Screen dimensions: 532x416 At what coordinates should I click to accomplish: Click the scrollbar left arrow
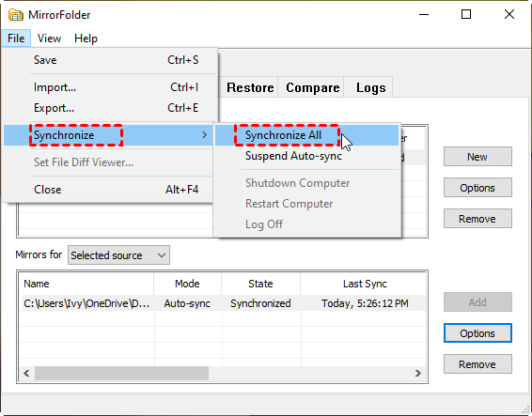(x=26, y=374)
